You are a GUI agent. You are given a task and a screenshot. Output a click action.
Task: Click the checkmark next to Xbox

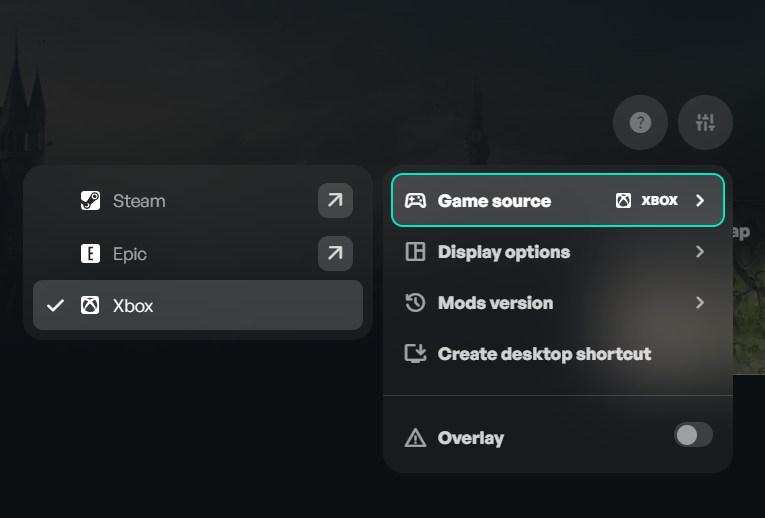tap(56, 306)
